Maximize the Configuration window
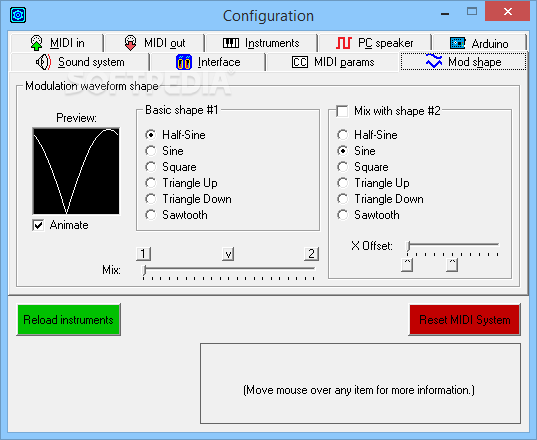 coord(472,12)
